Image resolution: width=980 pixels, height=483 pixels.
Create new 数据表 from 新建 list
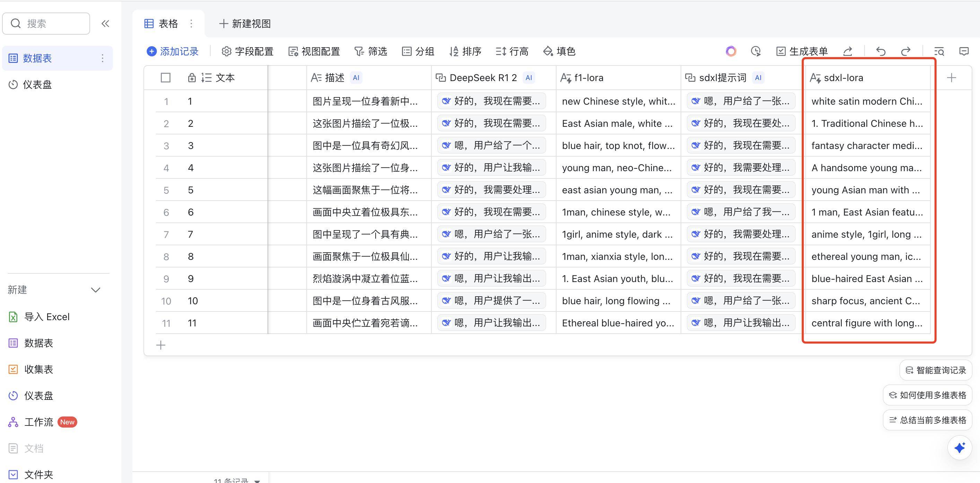click(31, 343)
